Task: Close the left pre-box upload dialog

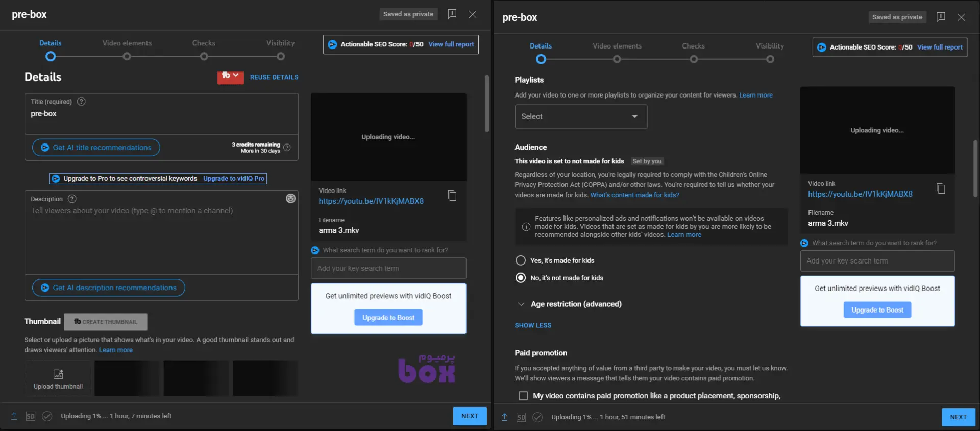Action: click(473, 14)
